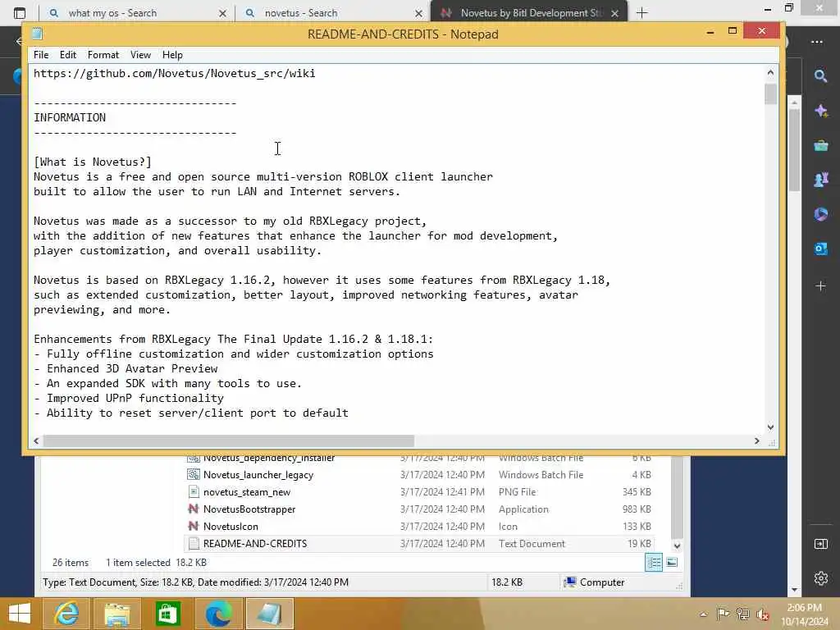
Task: Show hidden system tray icons
Action: pyautogui.click(x=703, y=614)
